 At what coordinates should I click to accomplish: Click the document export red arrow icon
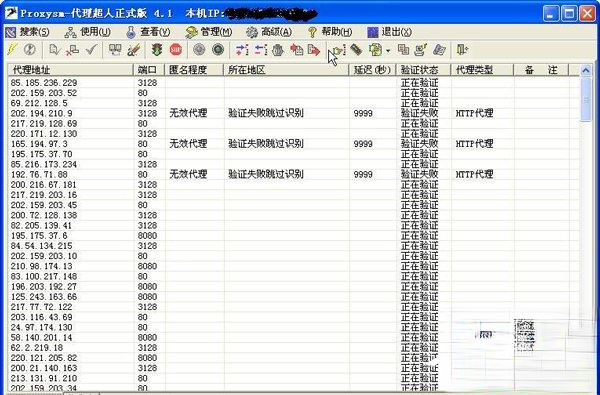click(314, 49)
